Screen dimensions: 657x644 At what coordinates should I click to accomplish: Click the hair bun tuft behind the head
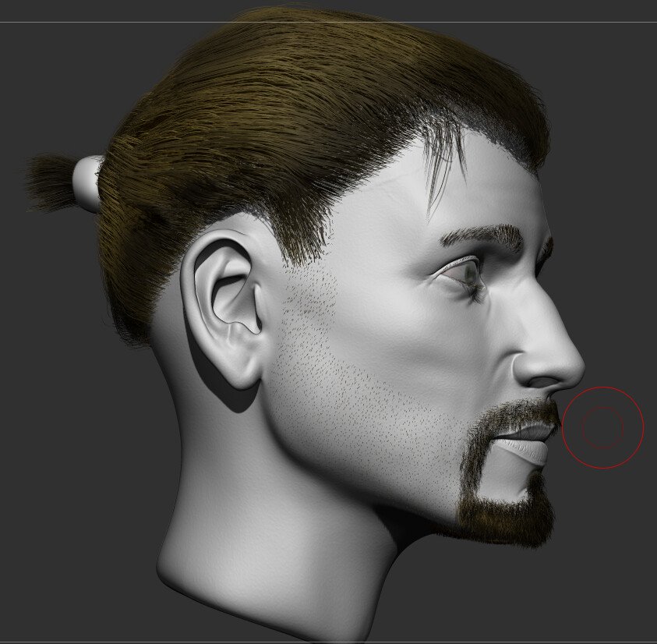(x=51, y=182)
